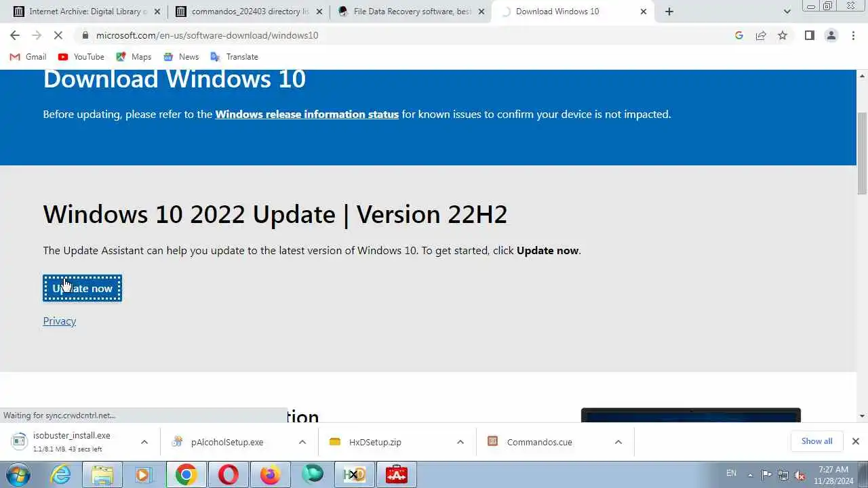
Task: Stop loading the page
Action: click(59, 35)
